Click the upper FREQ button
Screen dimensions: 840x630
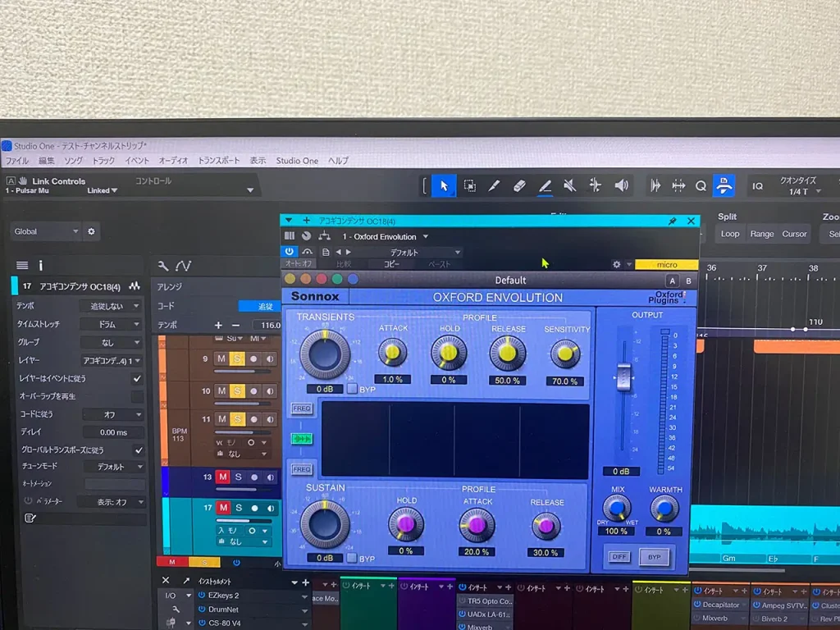tap(301, 409)
